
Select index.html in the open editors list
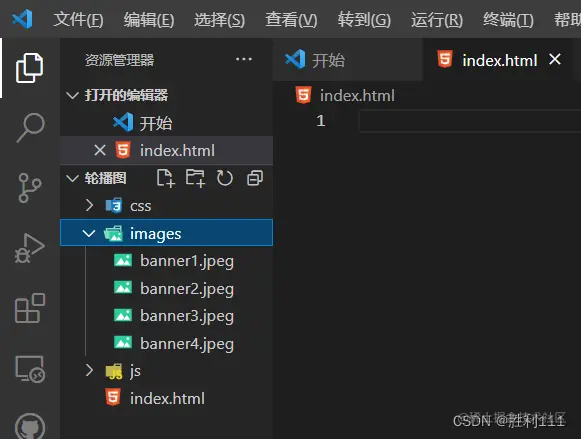(167, 150)
